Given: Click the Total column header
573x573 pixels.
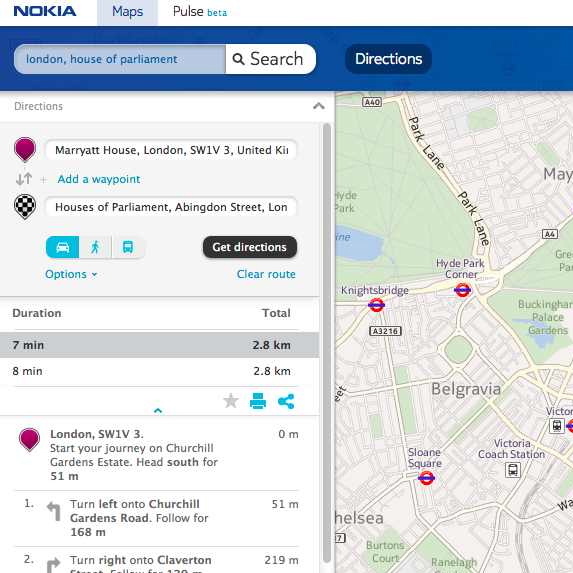Looking at the screenshot, I should [276, 313].
